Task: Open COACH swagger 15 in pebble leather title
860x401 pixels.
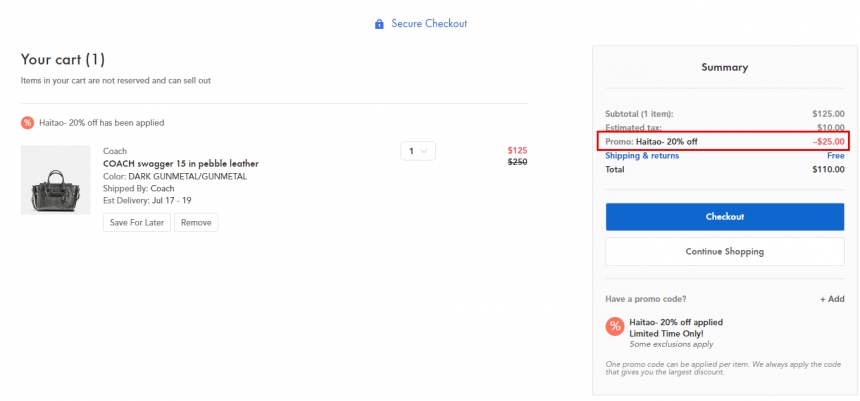Action: pos(181,163)
